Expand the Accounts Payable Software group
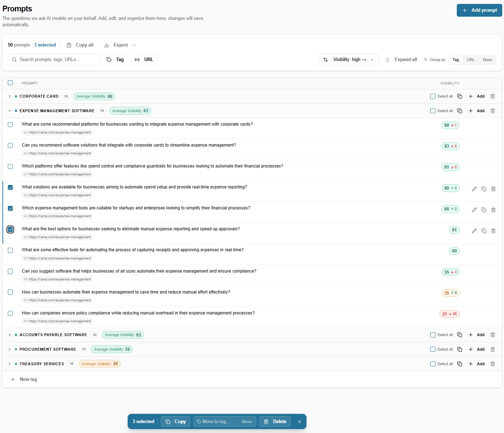 (10, 335)
